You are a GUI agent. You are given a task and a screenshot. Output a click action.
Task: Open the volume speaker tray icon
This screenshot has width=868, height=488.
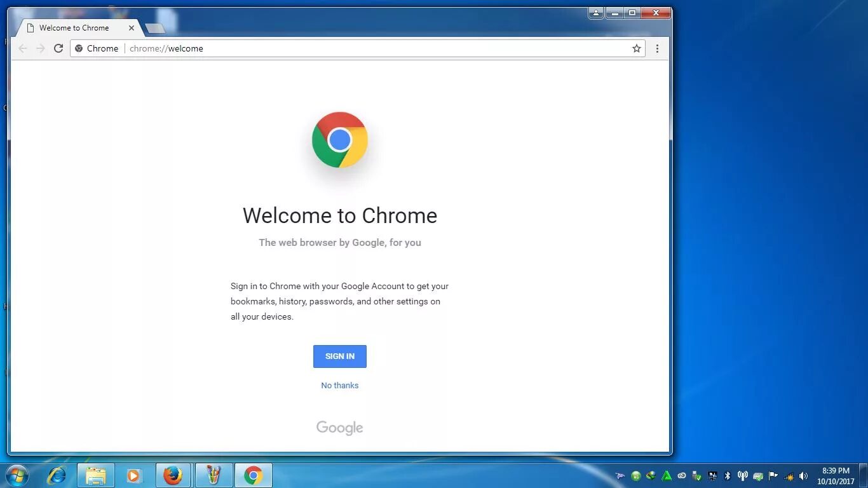803,476
